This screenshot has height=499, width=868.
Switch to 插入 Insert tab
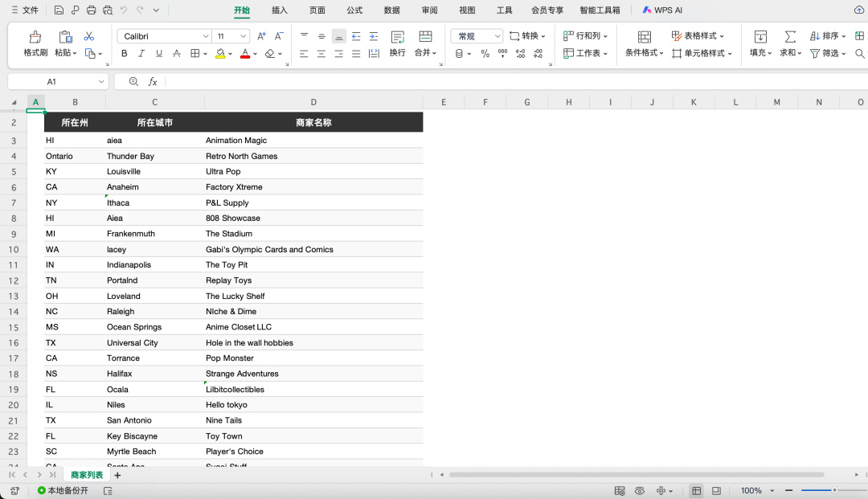point(280,10)
